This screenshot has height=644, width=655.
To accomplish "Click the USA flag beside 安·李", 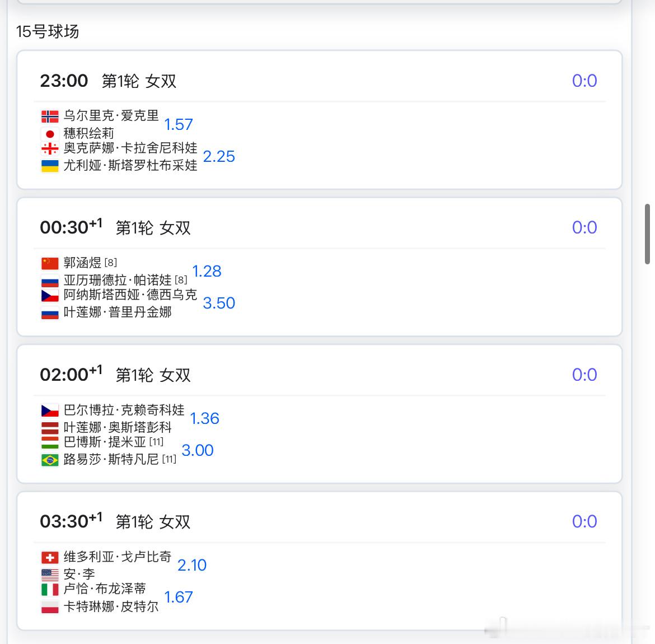I will 50,575.
